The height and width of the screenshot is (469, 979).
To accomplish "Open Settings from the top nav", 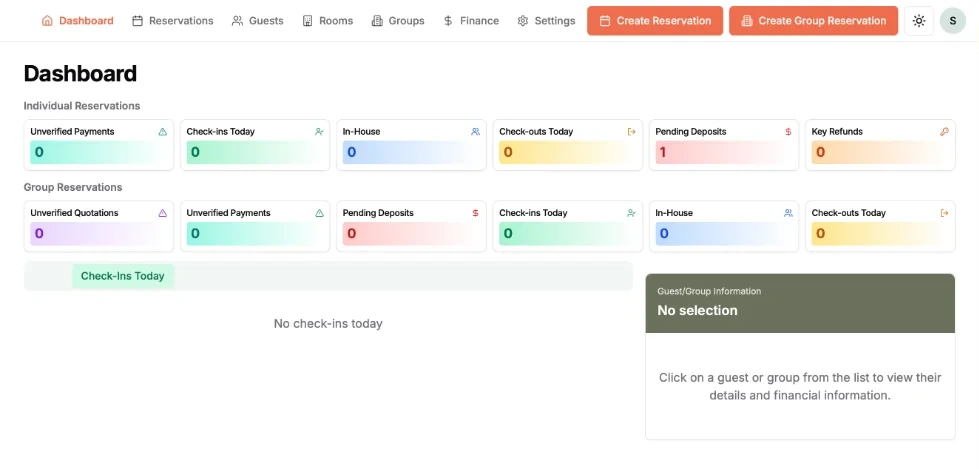I will click(546, 21).
